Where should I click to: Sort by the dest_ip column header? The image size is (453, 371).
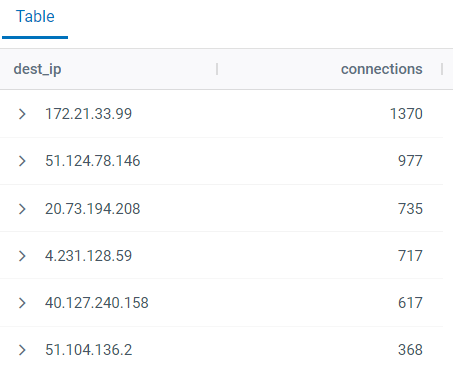(x=37, y=69)
